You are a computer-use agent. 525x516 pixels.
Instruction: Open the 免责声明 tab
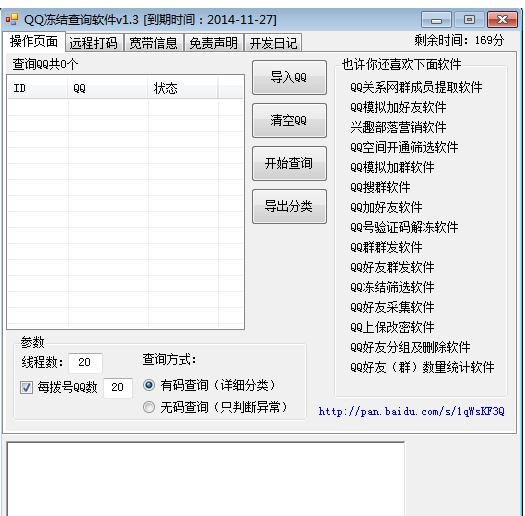click(214, 43)
